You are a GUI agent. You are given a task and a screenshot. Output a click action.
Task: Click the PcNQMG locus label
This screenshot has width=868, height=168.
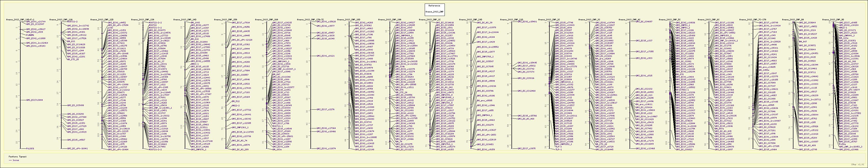(x=30, y=35)
